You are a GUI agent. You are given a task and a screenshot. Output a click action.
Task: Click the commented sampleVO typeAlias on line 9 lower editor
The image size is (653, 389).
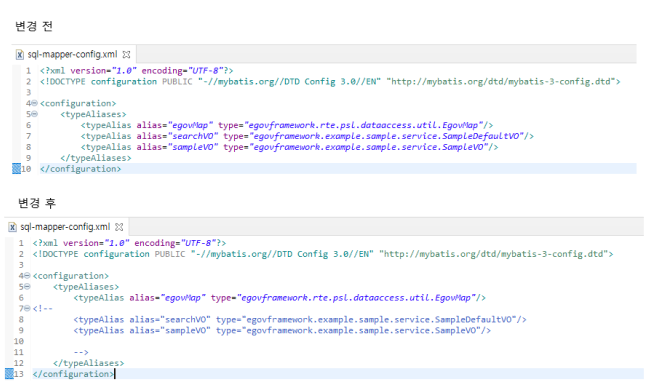[x=282, y=330]
